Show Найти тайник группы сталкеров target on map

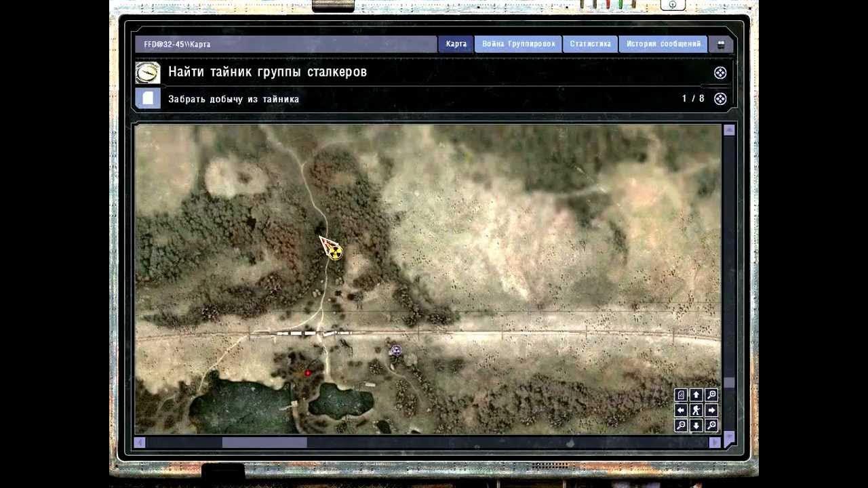(x=720, y=73)
